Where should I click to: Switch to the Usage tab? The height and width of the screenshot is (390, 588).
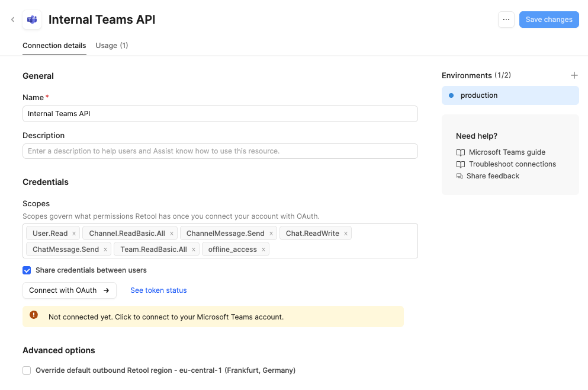click(111, 46)
